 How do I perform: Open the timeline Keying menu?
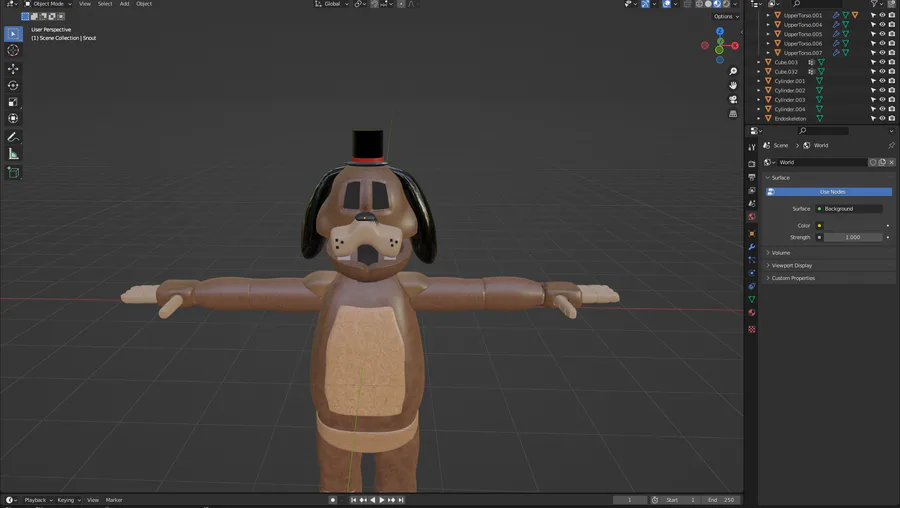click(68, 500)
